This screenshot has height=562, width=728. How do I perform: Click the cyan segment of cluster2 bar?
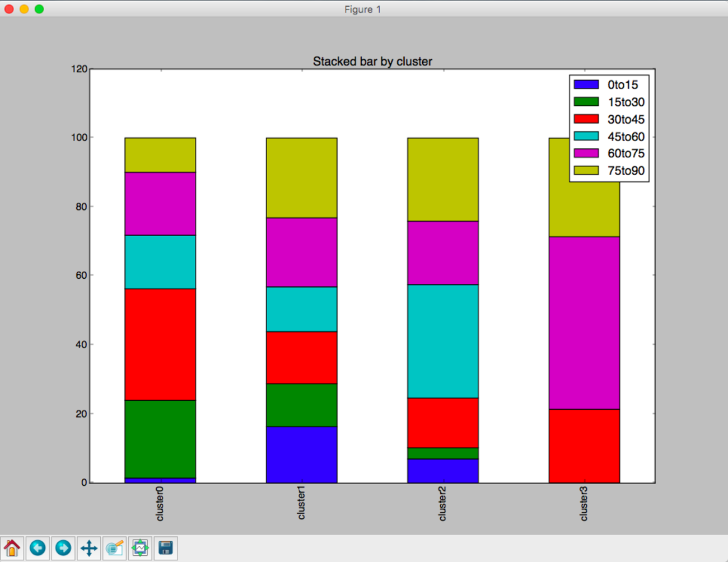442,341
